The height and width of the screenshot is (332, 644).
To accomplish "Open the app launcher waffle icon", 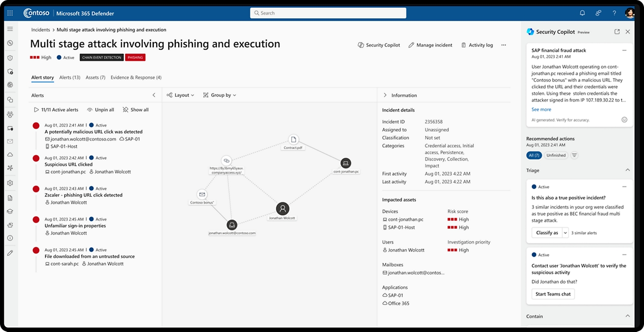I will pos(10,13).
